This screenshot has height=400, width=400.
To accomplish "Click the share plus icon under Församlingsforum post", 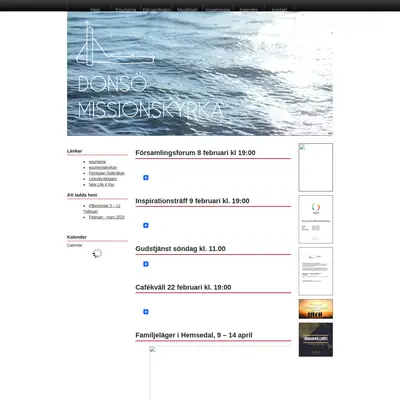I will [x=146, y=178].
